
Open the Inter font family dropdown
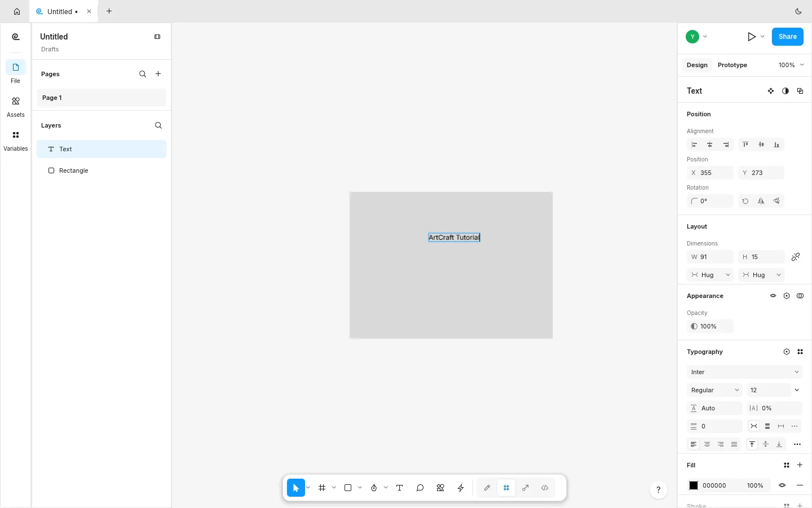click(744, 372)
